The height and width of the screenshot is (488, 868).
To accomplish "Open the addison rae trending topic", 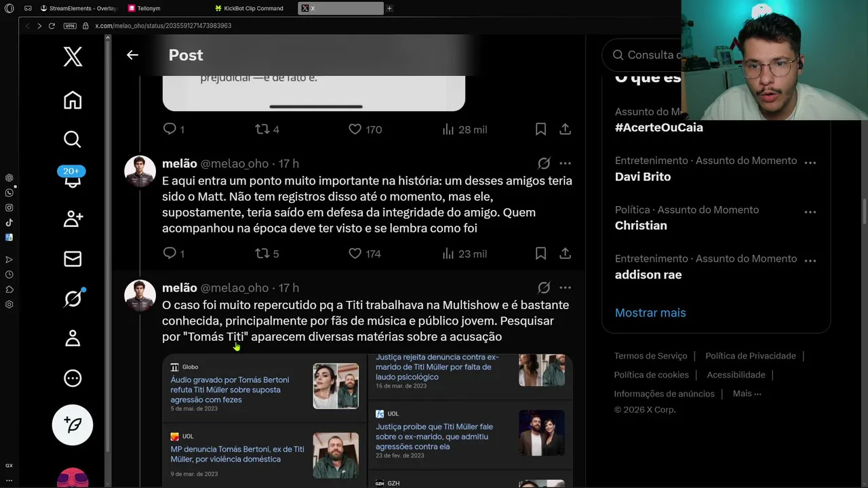I will click(x=648, y=274).
